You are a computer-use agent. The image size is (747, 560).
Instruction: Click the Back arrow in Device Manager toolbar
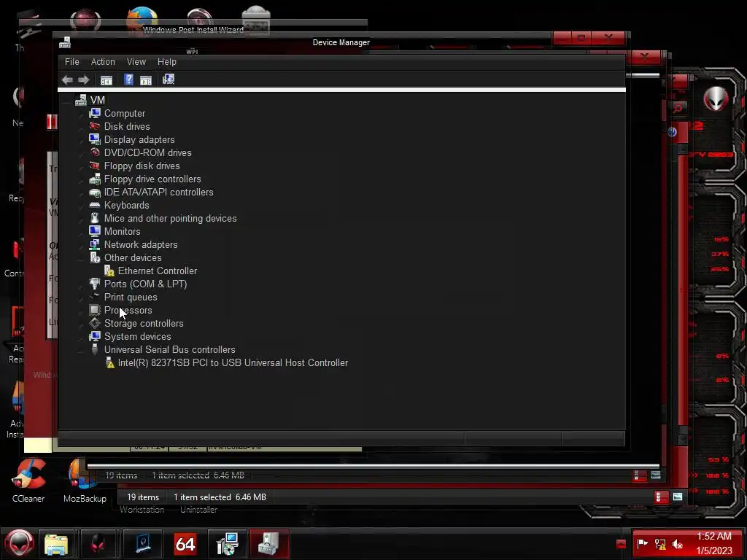tap(67, 79)
